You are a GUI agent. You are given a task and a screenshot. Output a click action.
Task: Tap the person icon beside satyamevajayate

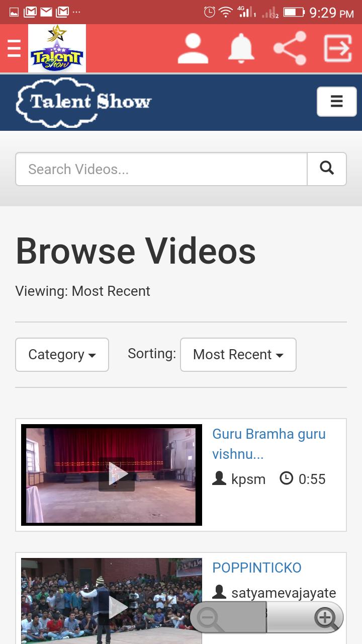[x=219, y=592]
